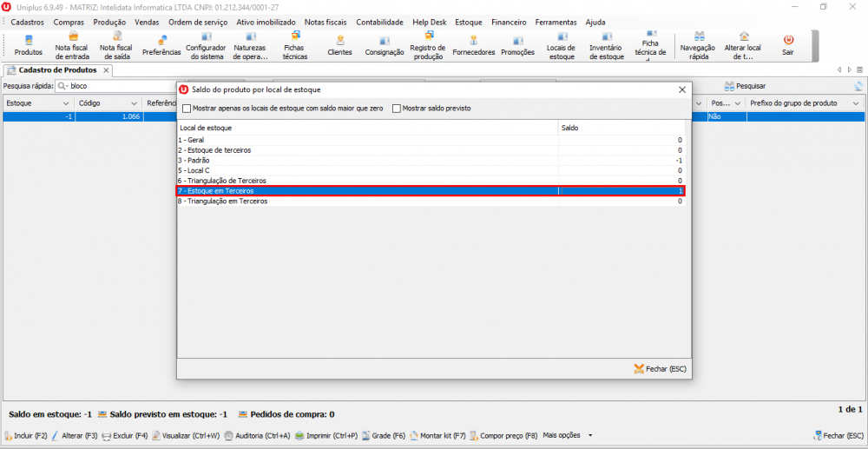868x449 pixels.
Task: Click the Fechar (ESC) dialog button
Action: tap(661, 369)
